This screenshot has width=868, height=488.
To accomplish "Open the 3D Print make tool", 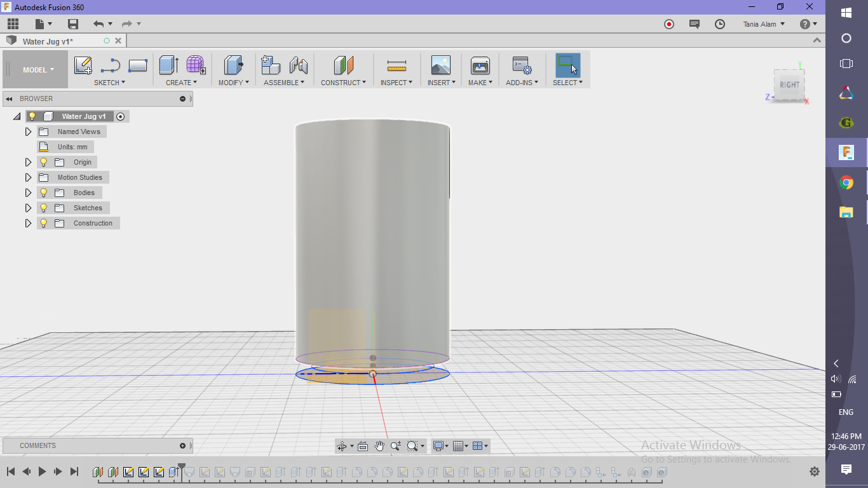I will tap(480, 65).
